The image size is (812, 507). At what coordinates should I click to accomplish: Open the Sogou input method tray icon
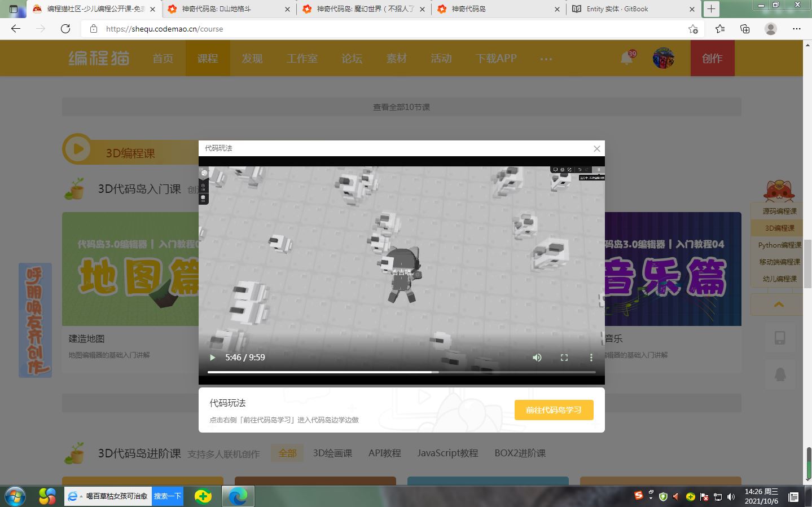point(639,495)
